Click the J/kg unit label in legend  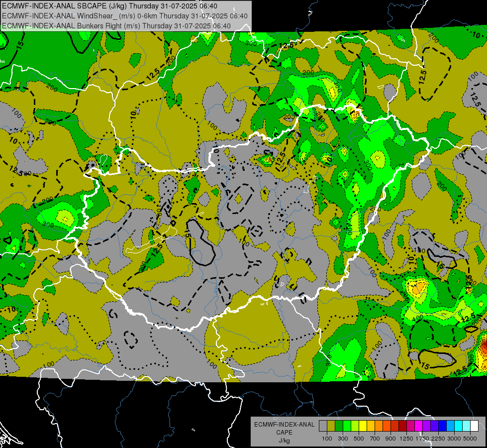point(284,441)
